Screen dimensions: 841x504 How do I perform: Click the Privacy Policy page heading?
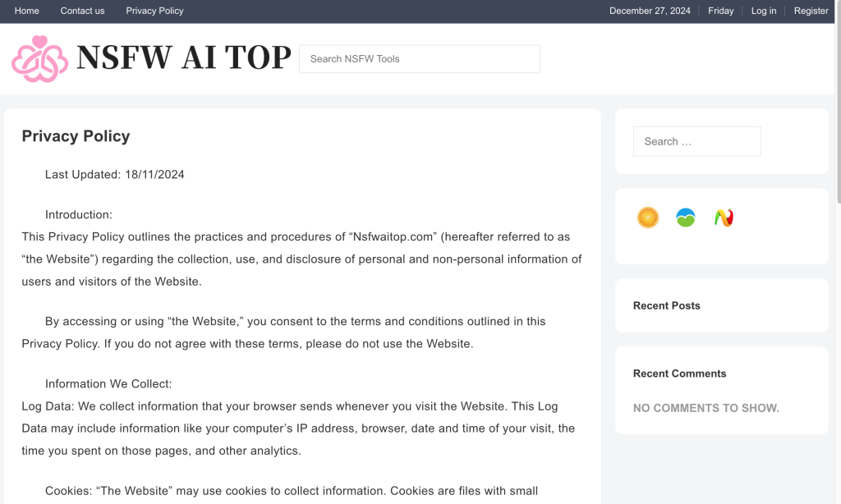click(76, 136)
